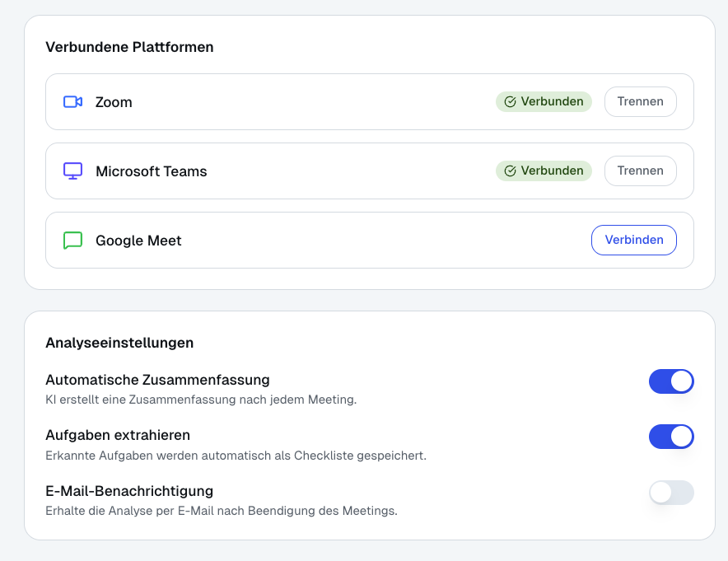Click the Microsoft Teams monitor icon
Screen dimensions: 728x561
[72, 171]
